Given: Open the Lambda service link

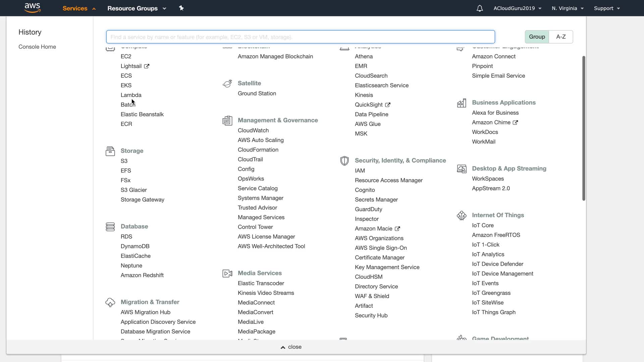Looking at the screenshot, I should [131, 95].
